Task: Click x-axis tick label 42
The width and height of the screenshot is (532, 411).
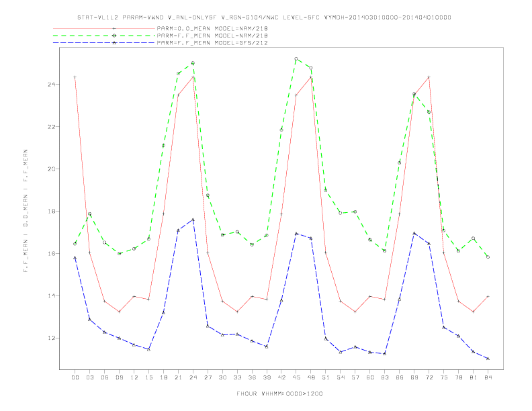Action: pos(281,377)
